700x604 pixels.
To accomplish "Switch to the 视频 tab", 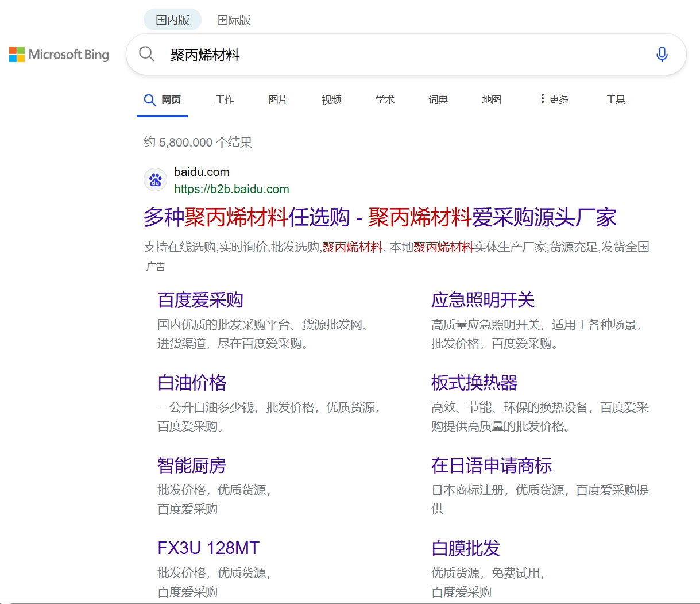I will pyautogui.click(x=331, y=99).
